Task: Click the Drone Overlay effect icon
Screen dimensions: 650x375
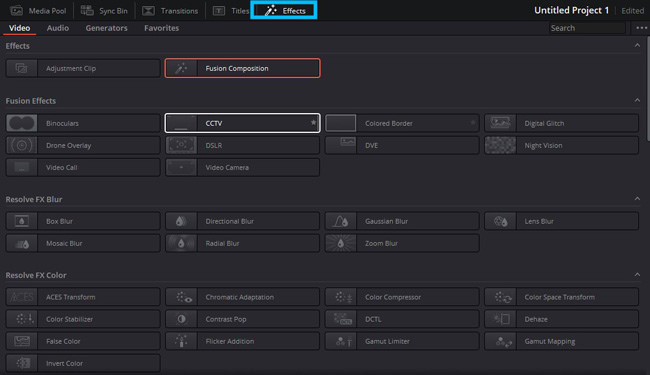Action: 22,145
